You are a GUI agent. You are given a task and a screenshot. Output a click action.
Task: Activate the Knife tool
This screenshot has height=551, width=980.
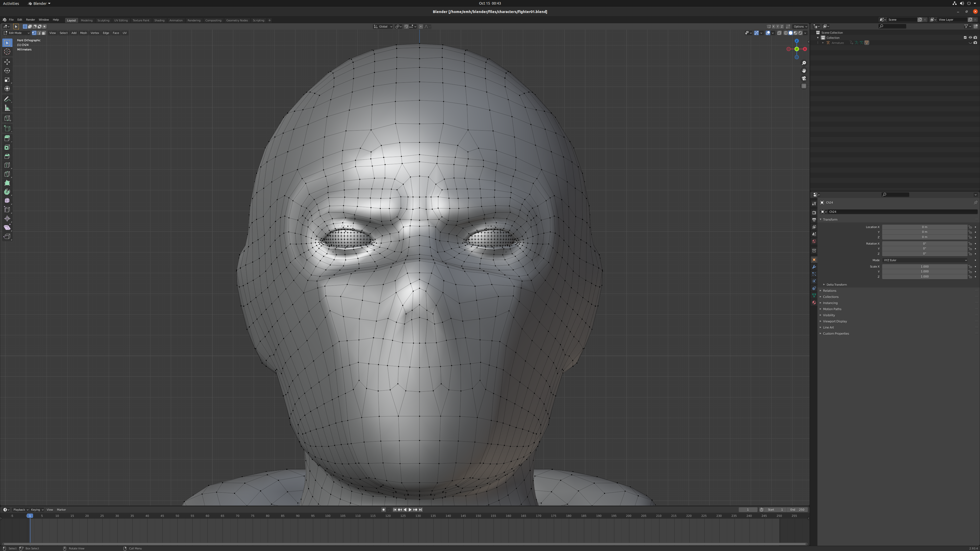[7, 174]
